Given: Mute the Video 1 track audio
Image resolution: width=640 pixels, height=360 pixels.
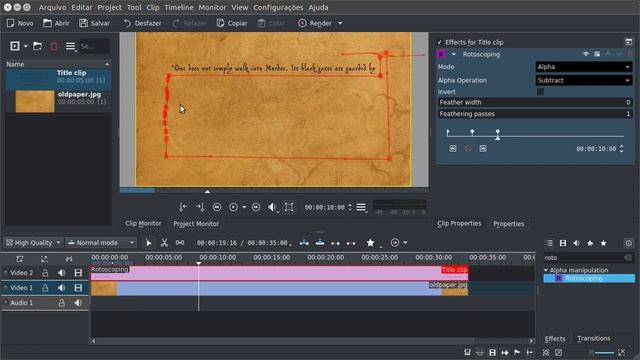Looking at the screenshot, I should (61, 288).
